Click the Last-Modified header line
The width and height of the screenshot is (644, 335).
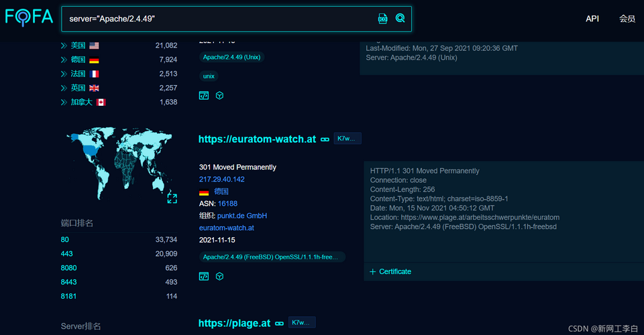pyautogui.click(x=441, y=48)
